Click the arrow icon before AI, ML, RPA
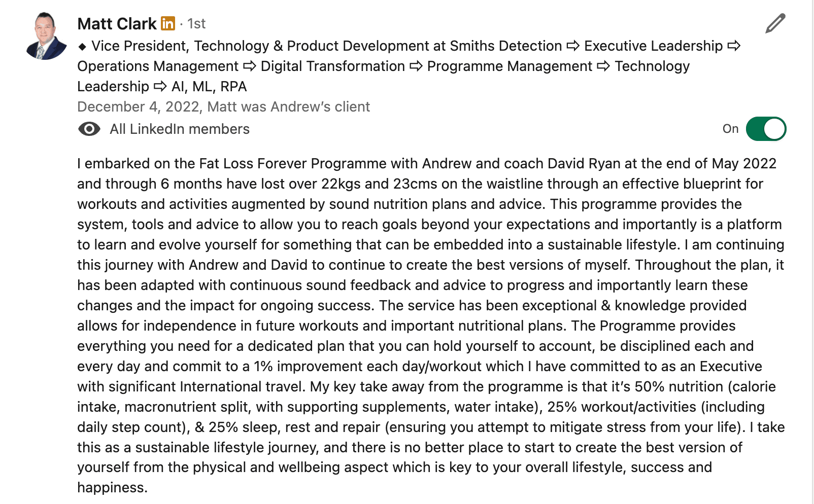 pos(160,87)
